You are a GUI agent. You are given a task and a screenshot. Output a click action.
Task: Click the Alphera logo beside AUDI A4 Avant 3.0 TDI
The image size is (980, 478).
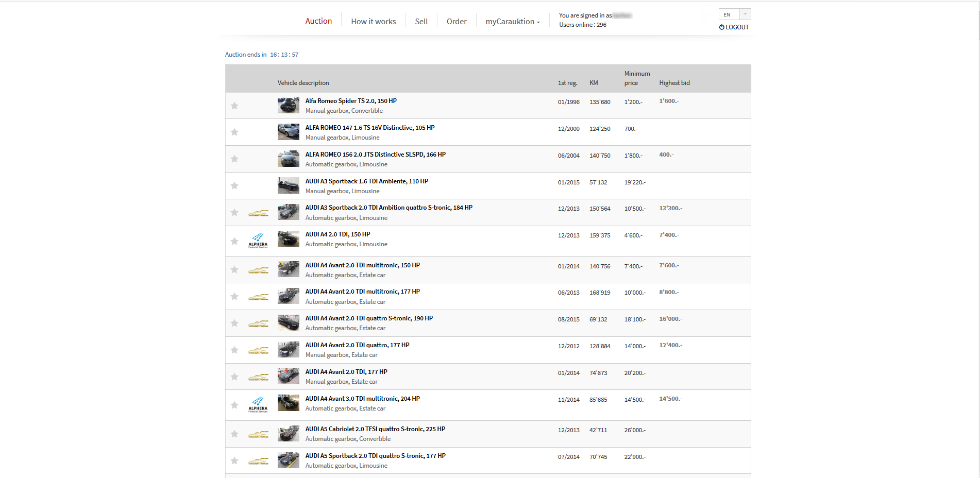pyautogui.click(x=258, y=405)
